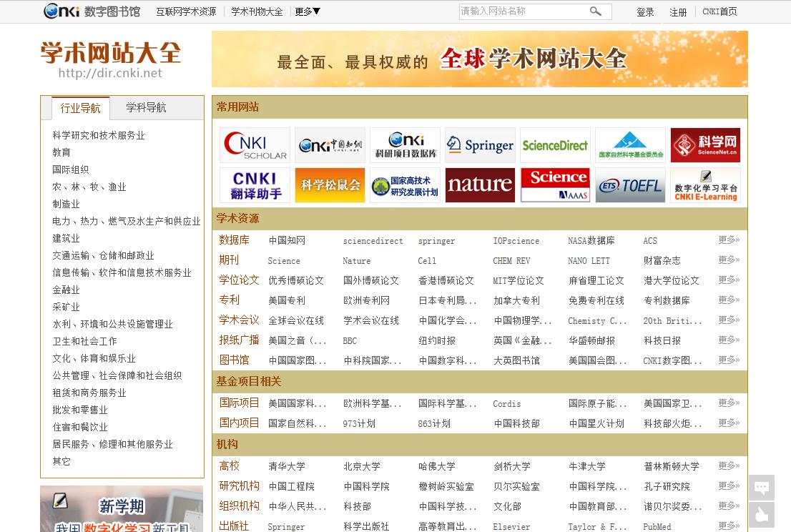Click the ScienceDirect logo
Viewport: 791px width, 532px height.
click(x=555, y=145)
